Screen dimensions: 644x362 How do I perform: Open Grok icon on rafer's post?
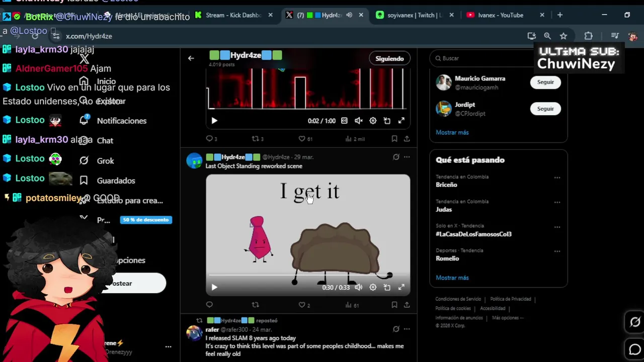396,329
